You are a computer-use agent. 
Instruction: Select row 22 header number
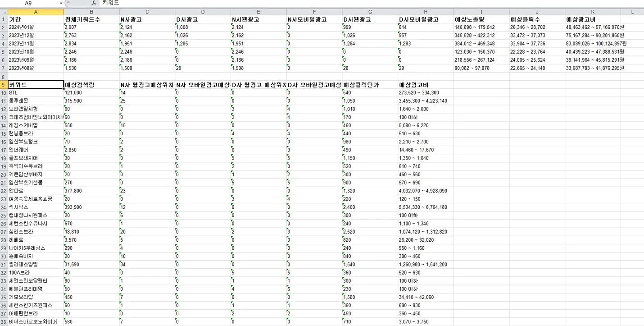[4, 191]
